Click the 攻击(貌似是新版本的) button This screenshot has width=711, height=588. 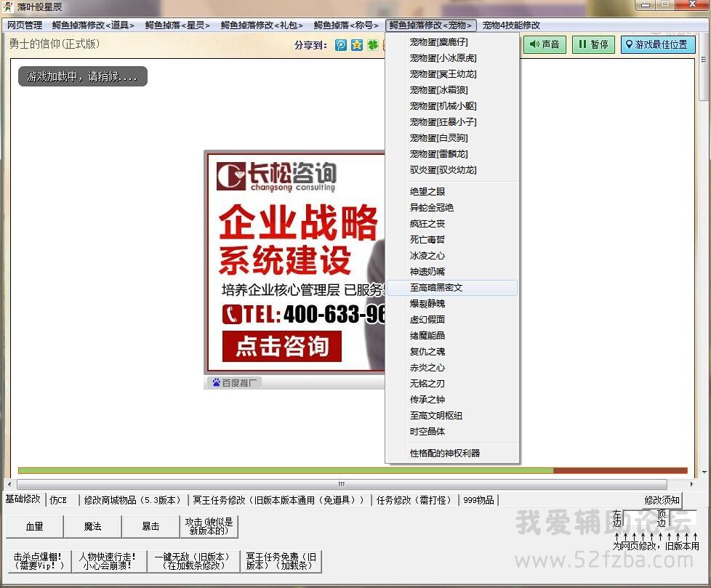pyautogui.click(x=209, y=526)
